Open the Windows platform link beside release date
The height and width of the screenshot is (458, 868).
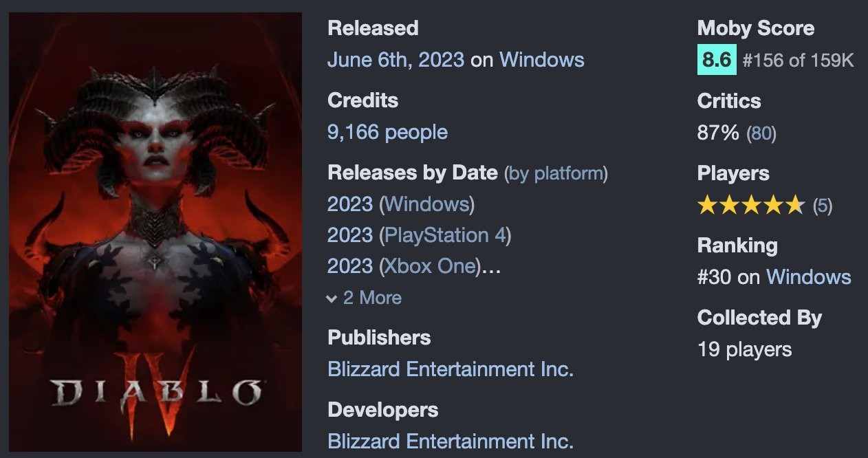541,60
